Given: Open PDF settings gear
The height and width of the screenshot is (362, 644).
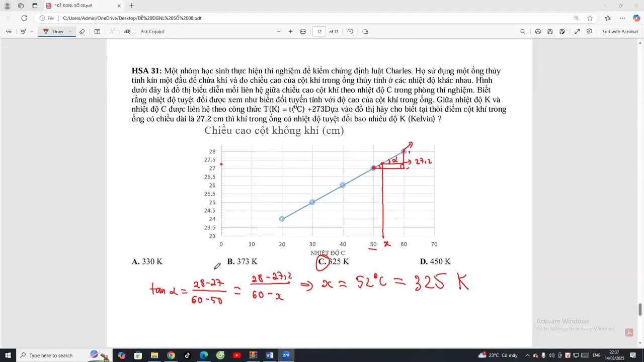Looking at the screenshot, I should click(x=589, y=31).
